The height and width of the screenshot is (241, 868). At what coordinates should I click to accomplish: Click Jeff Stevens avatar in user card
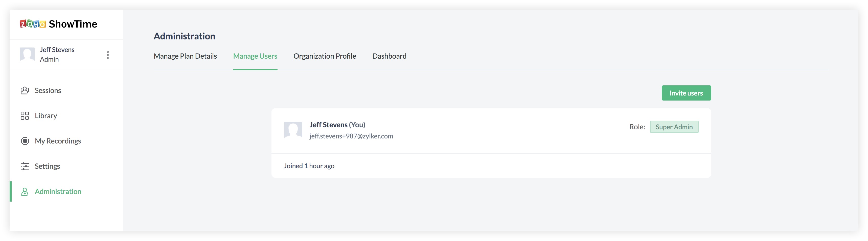tap(293, 130)
